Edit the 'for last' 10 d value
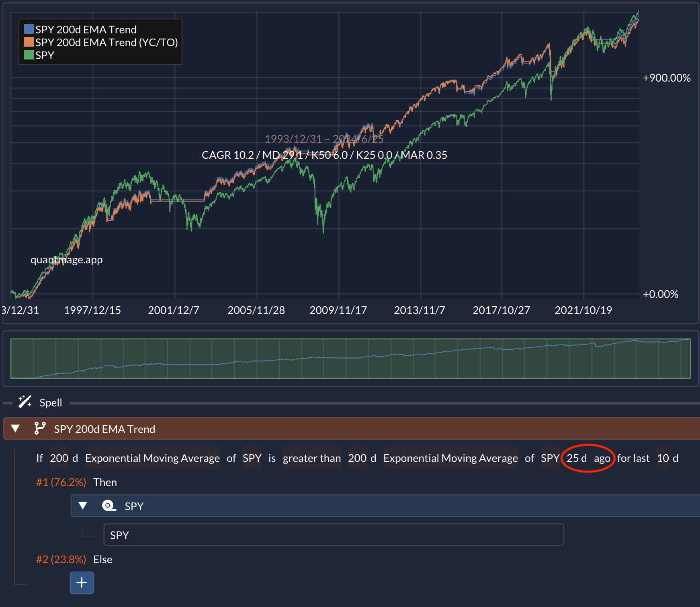 tap(663, 458)
